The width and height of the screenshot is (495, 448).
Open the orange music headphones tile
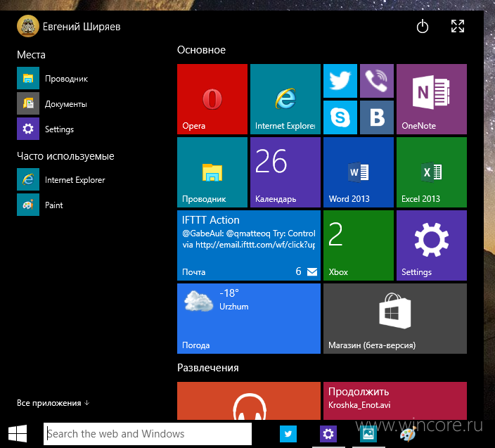(249, 401)
